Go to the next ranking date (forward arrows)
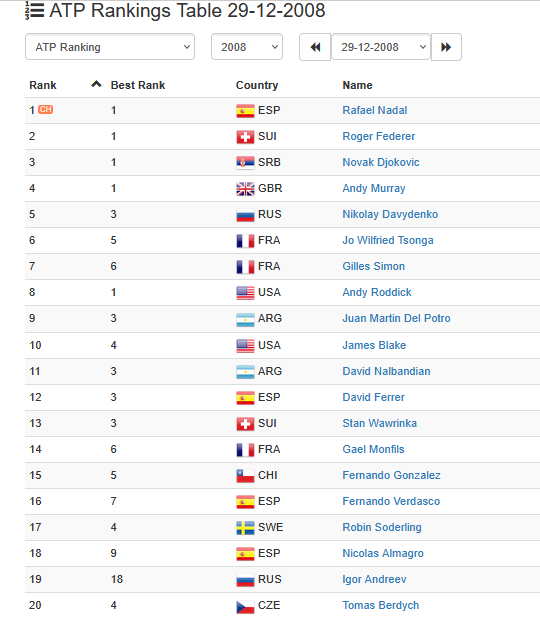 [x=446, y=47]
